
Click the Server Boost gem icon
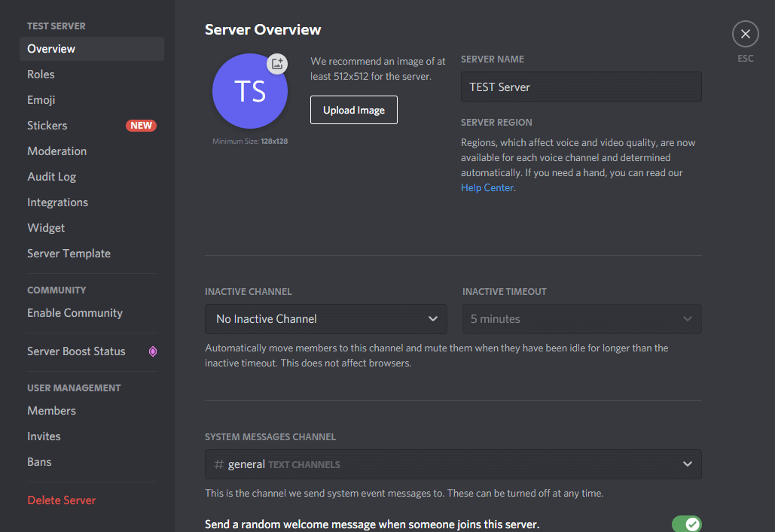(x=152, y=351)
